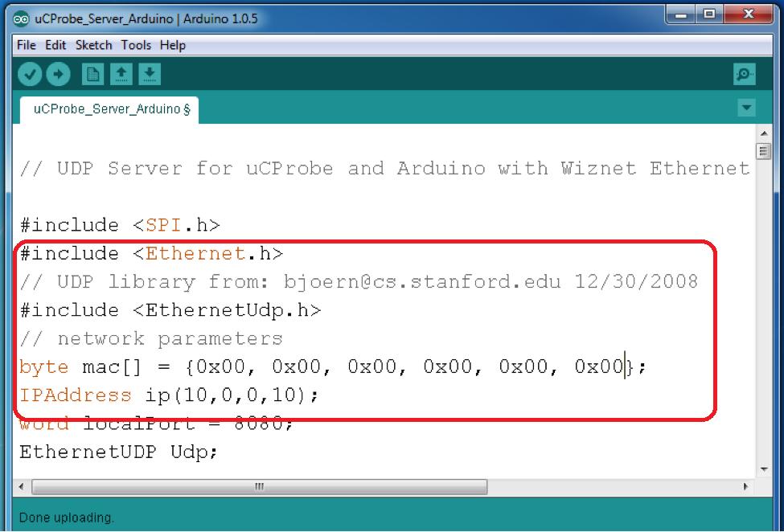
Task: Click the IPAddress ip(10,0,0,10) line
Action: pos(169,395)
